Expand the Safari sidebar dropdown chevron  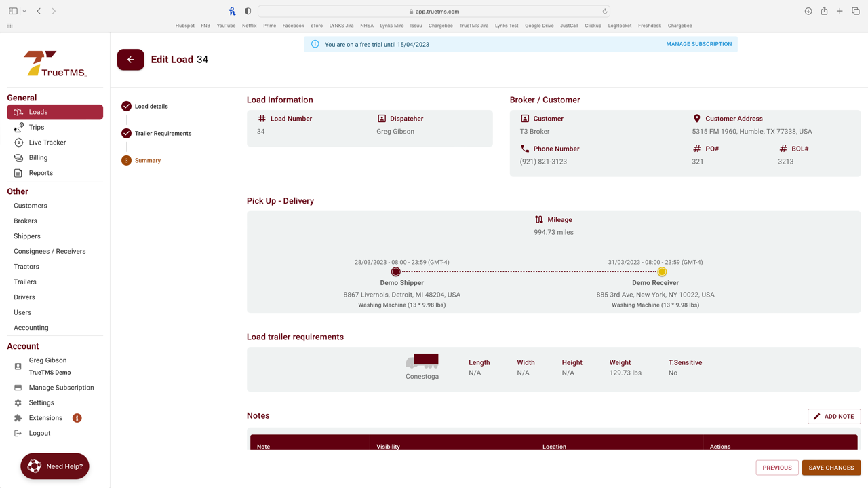coord(24,12)
